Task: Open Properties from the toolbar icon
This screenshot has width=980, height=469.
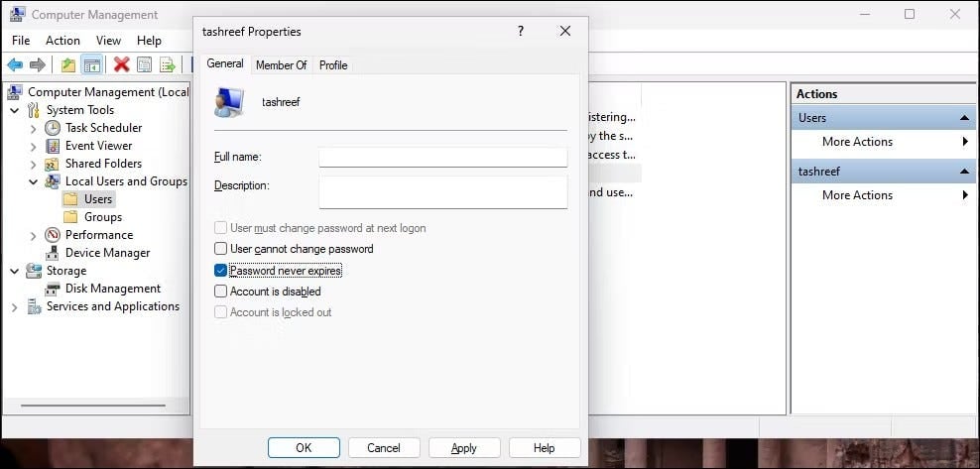Action: pos(144,64)
